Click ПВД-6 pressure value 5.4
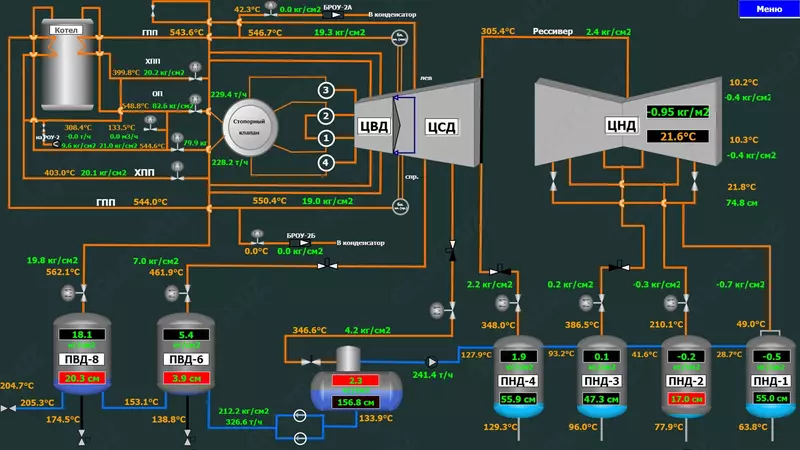Screen dimensions: 800x450 pos(186,335)
